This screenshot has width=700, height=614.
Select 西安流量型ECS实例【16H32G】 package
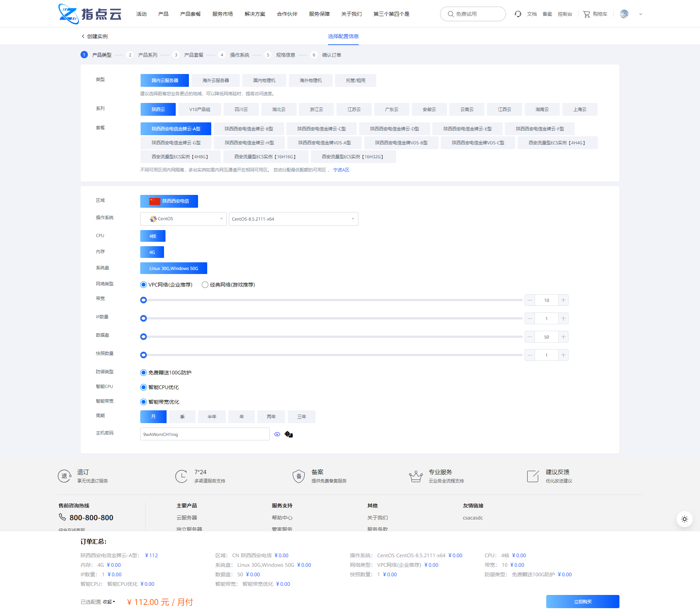(x=353, y=156)
